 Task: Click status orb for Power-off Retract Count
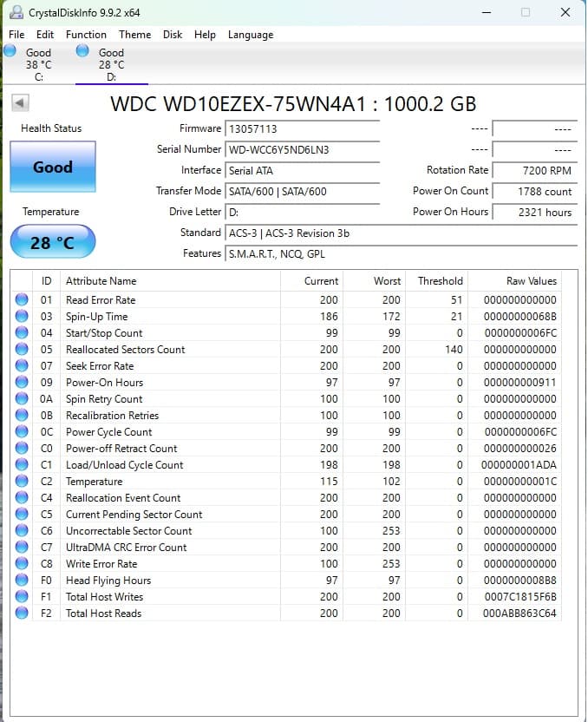pyautogui.click(x=22, y=448)
